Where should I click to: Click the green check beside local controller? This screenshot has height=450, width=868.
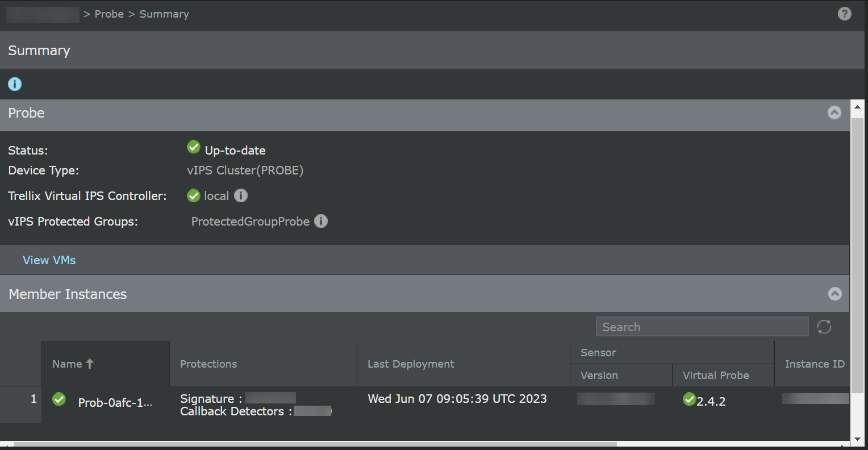194,195
